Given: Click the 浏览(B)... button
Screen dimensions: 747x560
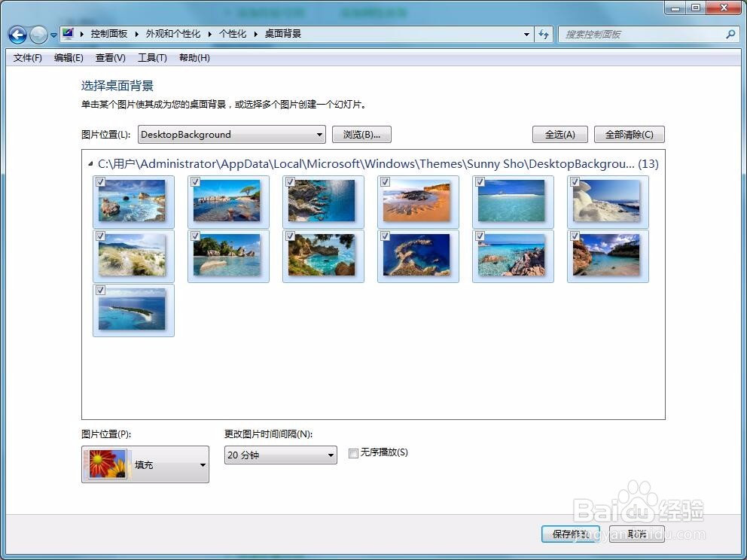Looking at the screenshot, I should point(361,134).
